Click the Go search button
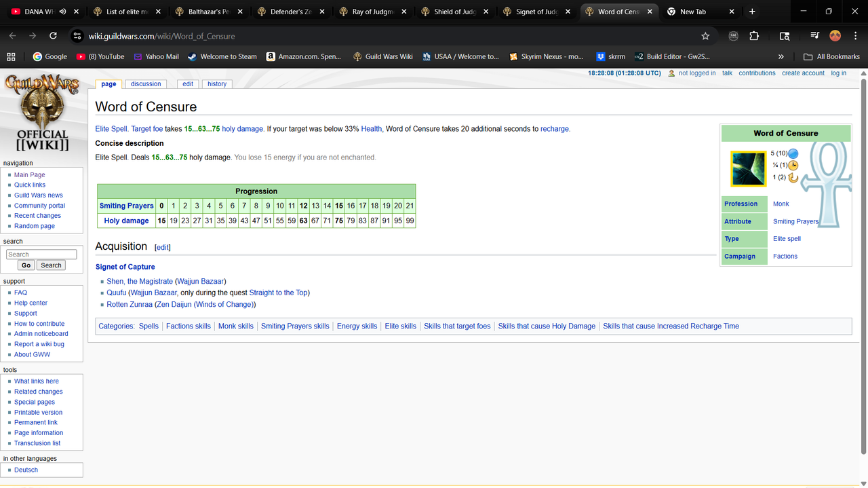 26,265
